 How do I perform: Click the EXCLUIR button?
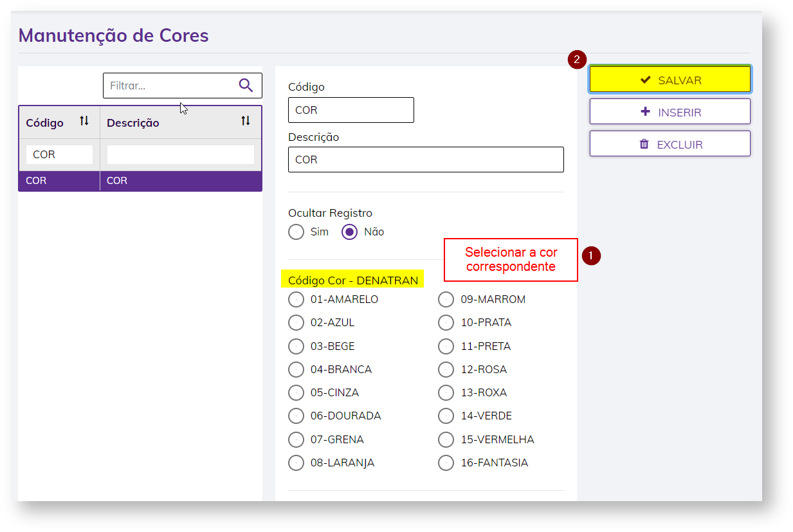pos(670,144)
